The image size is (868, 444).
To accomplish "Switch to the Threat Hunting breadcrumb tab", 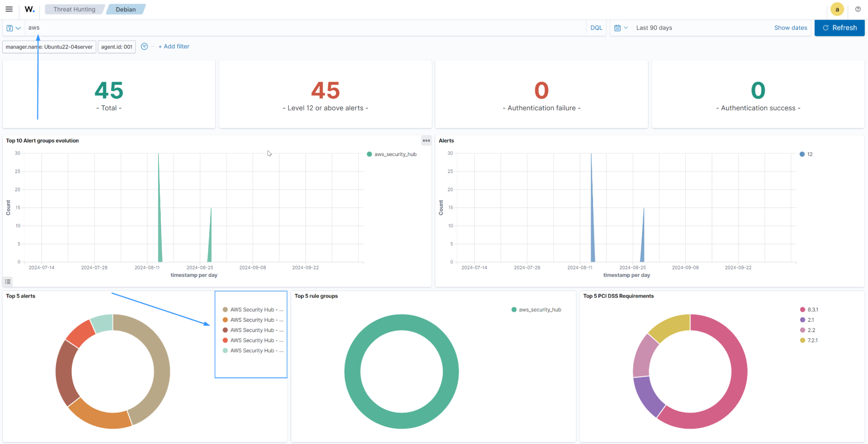I will 74,9.
